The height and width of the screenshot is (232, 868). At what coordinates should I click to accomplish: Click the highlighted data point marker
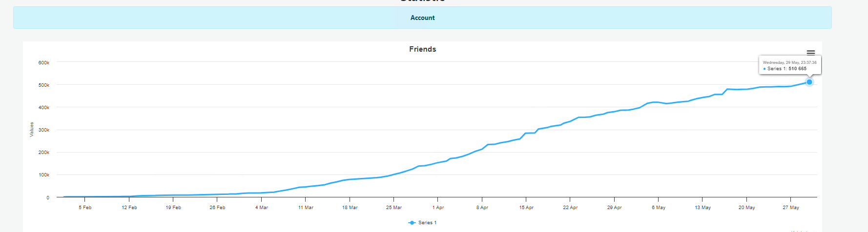coord(809,82)
